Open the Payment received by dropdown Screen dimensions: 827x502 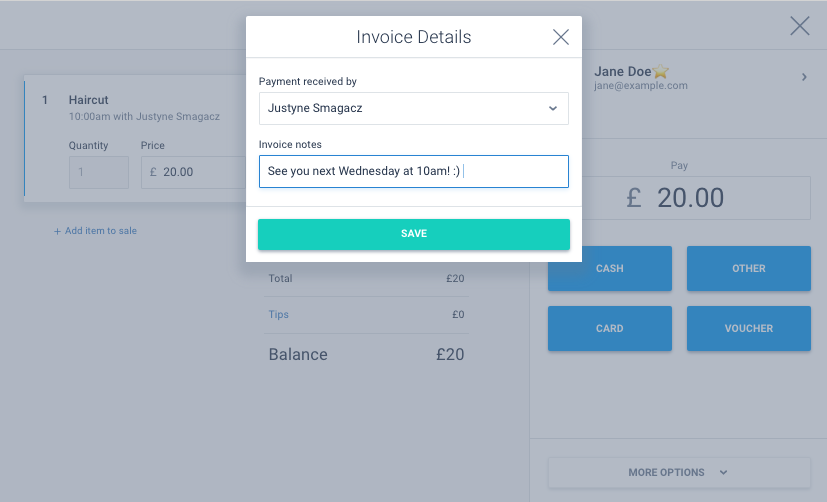(x=413, y=108)
